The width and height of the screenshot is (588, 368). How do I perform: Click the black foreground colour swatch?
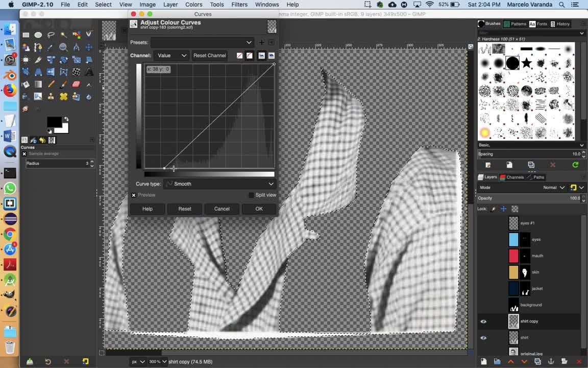(x=54, y=122)
